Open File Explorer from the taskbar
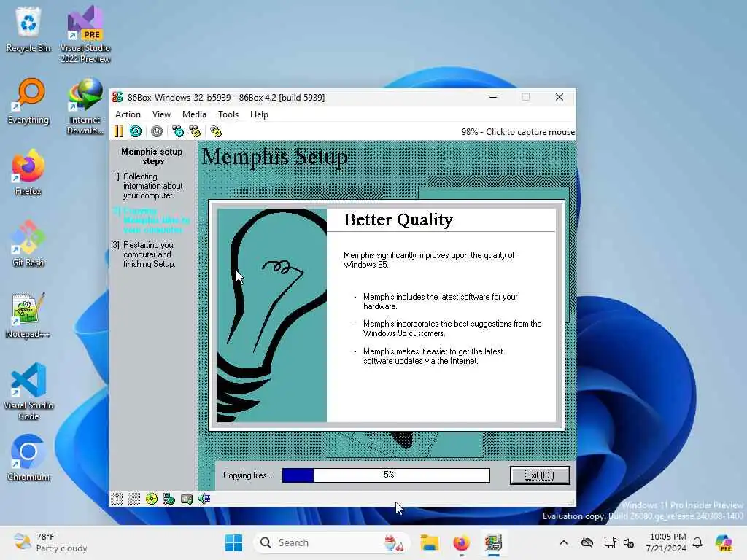This screenshot has width=747, height=560. [x=429, y=542]
